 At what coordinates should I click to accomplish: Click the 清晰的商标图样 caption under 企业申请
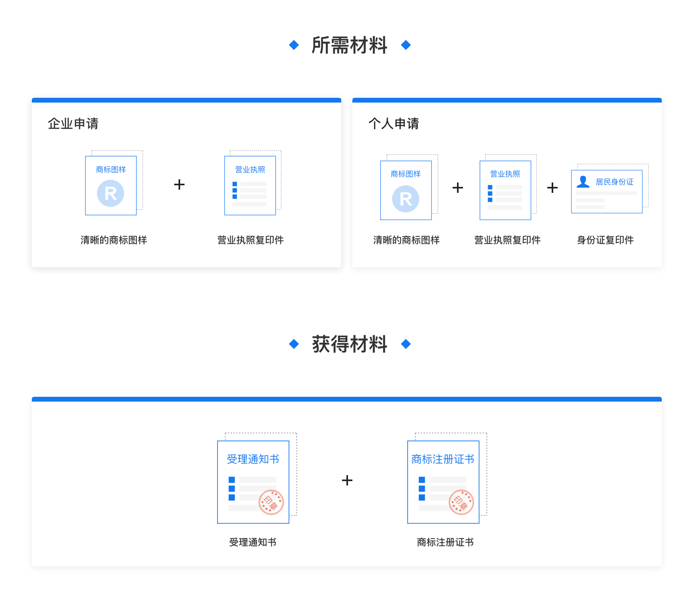pyautogui.click(x=114, y=240)
